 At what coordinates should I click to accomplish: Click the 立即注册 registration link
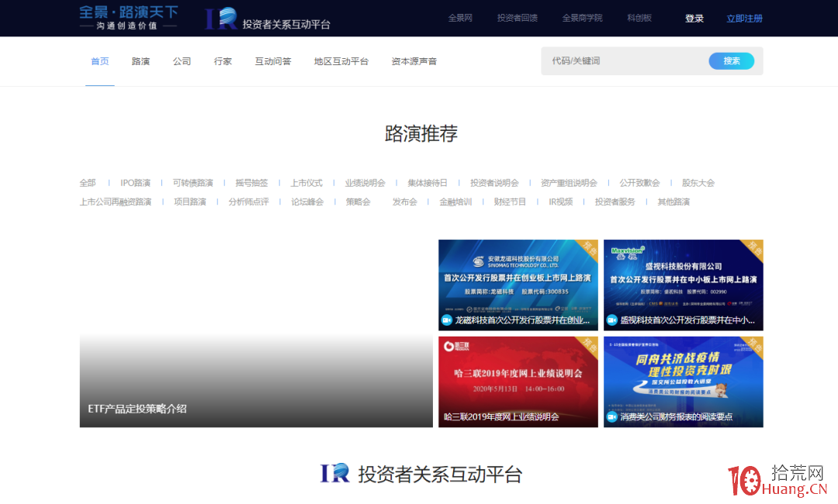(744, 17)
